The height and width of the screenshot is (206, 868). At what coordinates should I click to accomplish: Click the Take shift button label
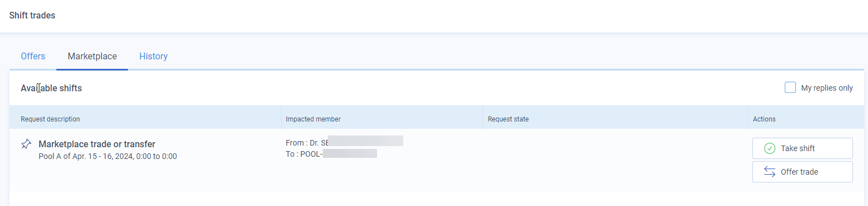pos(798,148)
